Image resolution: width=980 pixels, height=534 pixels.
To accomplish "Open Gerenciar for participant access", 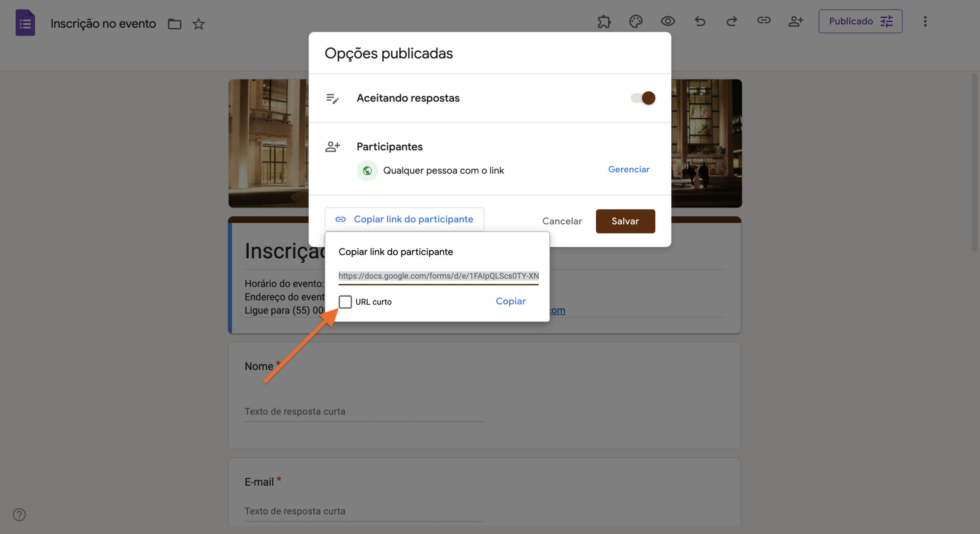I will pos(629,169).
